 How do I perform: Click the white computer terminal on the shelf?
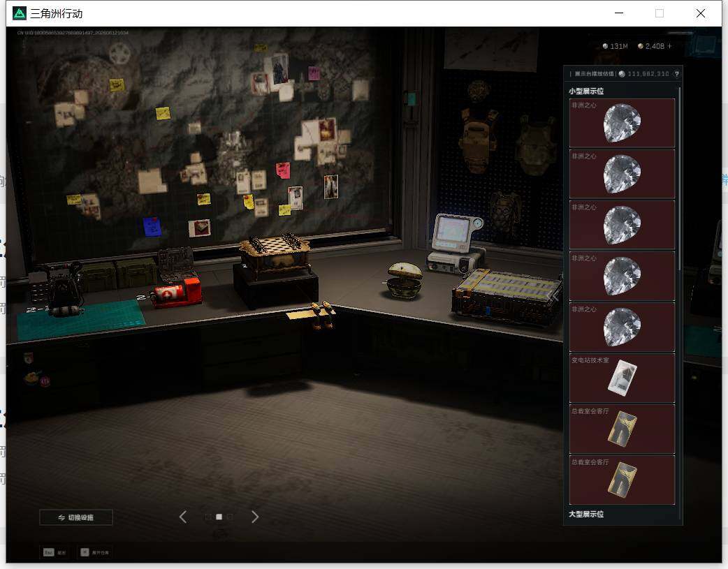[454, 244]
